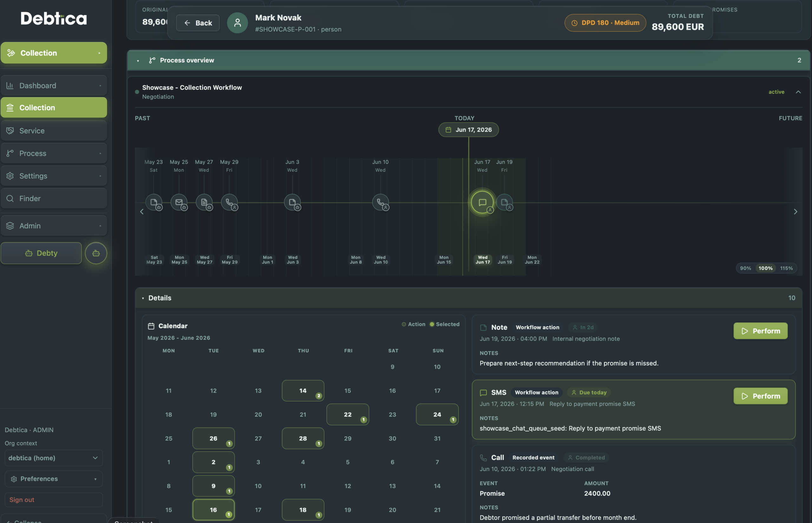812x523 pixels.
Task: Select the highlighted calendar day 16
Action: tap(213, 510)
